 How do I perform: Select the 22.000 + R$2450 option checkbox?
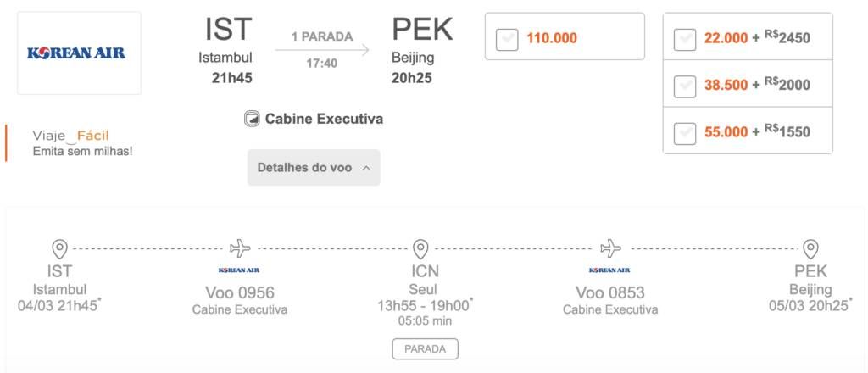pos(685,39)
